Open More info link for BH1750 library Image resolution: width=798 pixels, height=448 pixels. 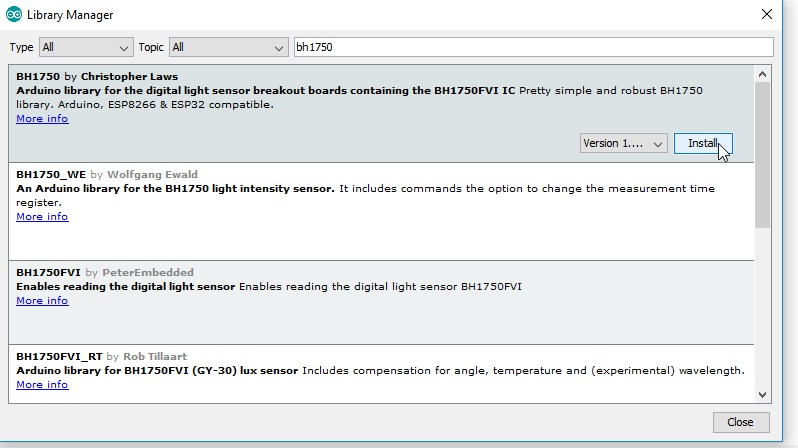coord(42,119)
